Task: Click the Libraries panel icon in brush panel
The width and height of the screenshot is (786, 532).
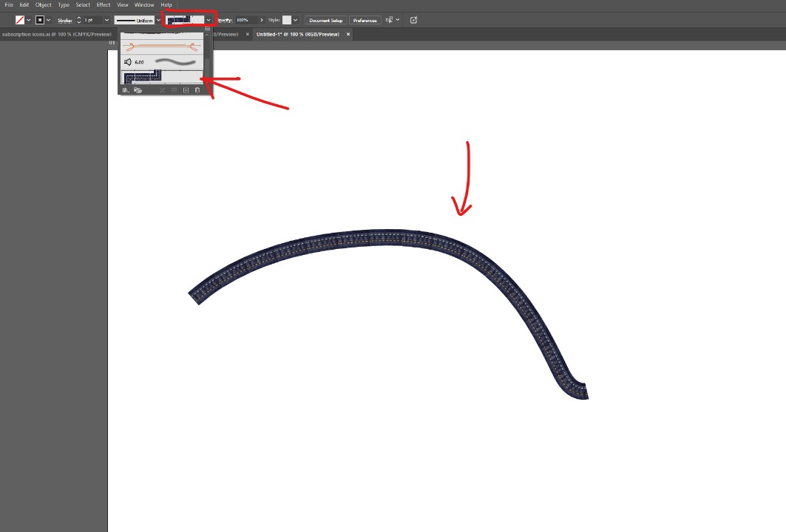Action: (138, 90)
